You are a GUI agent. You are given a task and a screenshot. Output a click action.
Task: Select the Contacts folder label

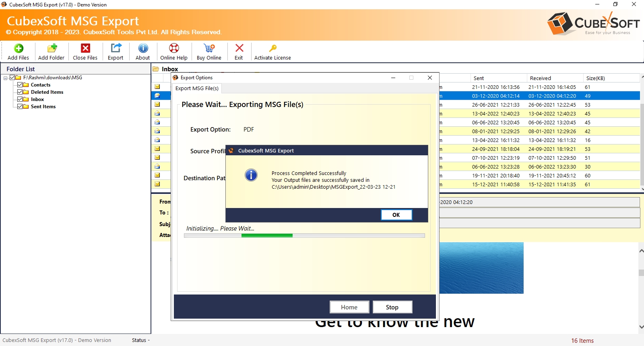(x=41, y=85)
